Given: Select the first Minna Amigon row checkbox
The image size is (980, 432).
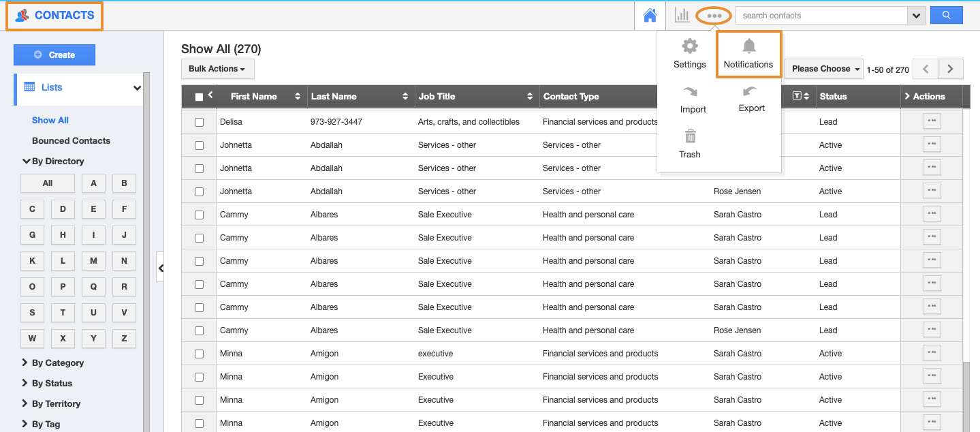Looking at the screenshot, I should click(x=199, y=354).
